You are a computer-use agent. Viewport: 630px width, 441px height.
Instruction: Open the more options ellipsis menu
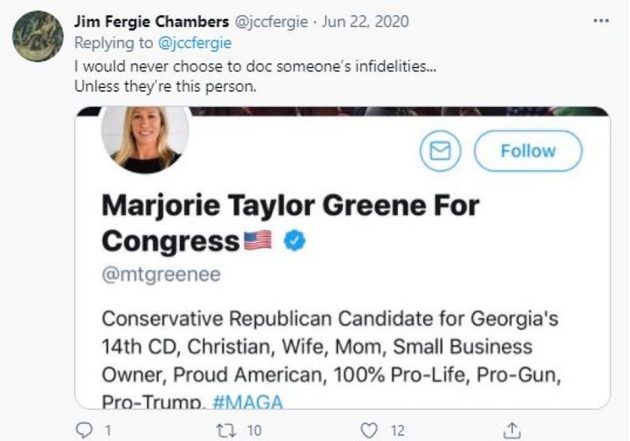601,19
